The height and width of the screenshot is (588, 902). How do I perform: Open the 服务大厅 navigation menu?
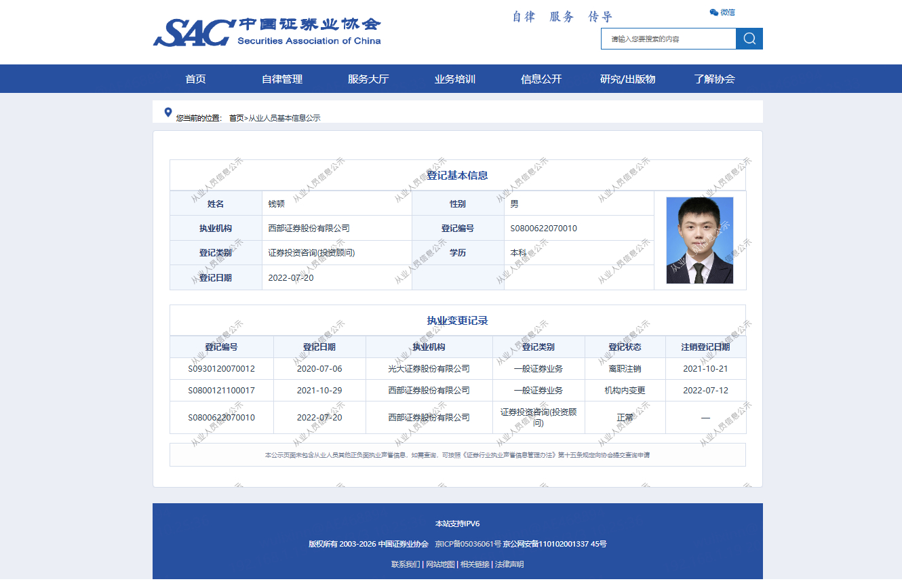368,79
